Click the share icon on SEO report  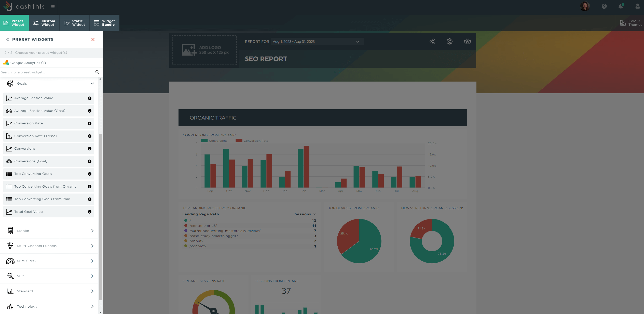432,42
